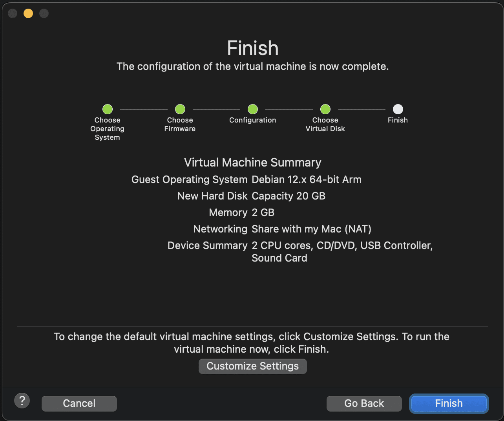
Task: Click the Finish button to run the VM
Action: pos(449,403)
